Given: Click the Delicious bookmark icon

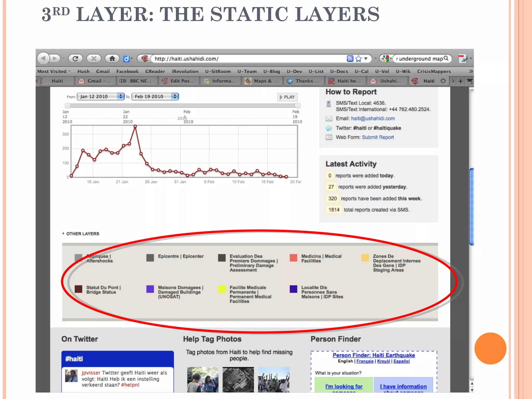Looking at the screenshot, I should click(126, 59).
